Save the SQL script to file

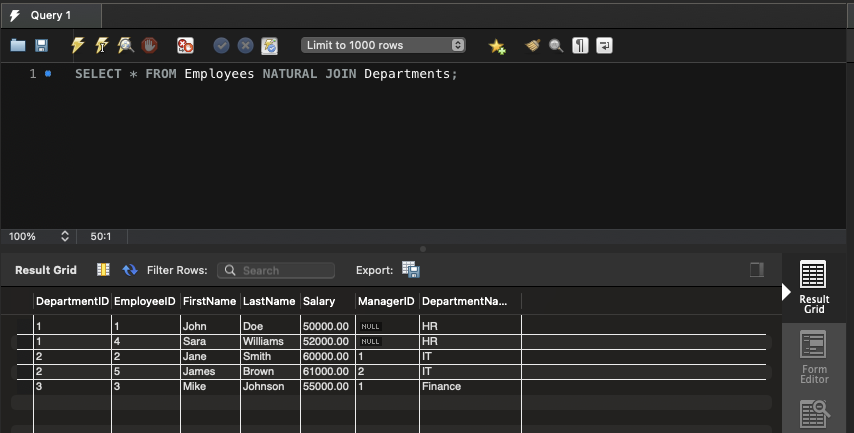point(41,46)
